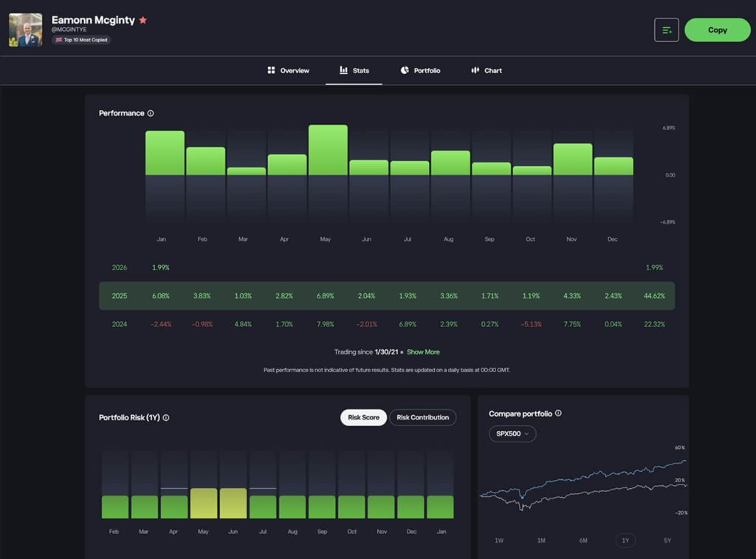Image resolution: width=756 pixels, height=559 pixels.
Task: Select the 5Y time range
Action: pos(667,541)
